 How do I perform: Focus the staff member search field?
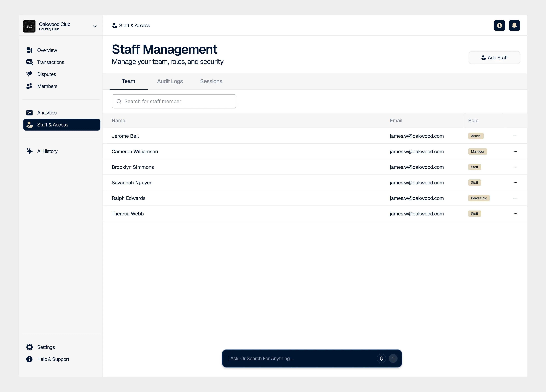174,101
